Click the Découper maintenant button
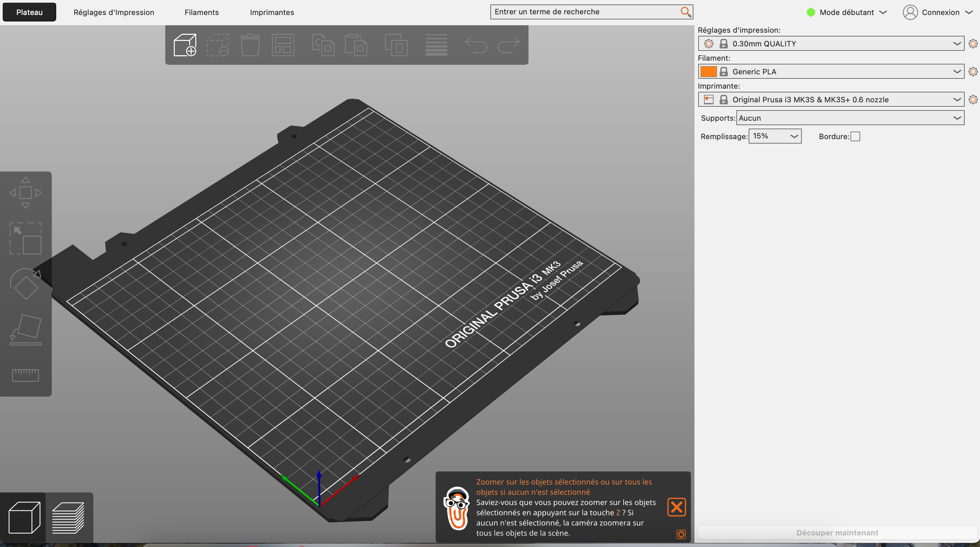The image size is (980, 547). (x=837, y=533)
